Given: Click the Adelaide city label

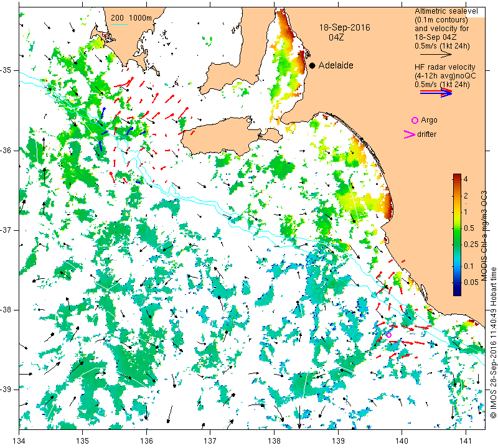Looking at the screenshot, I should coord(336,65).
